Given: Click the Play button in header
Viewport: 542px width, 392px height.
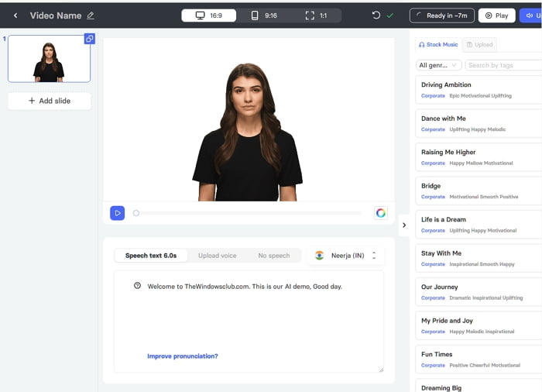Looking at the screenshot, I should pyautogui.click(x=497, y=15).
